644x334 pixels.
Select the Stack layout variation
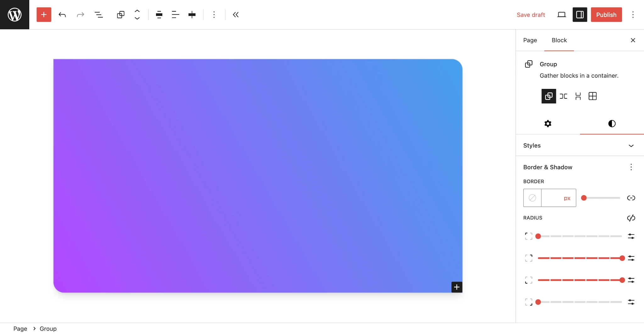(578, 96)
